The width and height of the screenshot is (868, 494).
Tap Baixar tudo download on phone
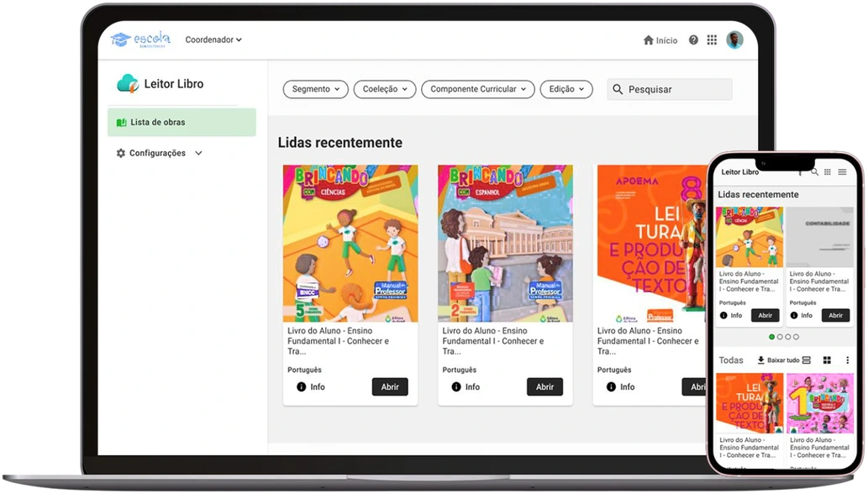tap(778, 360)
